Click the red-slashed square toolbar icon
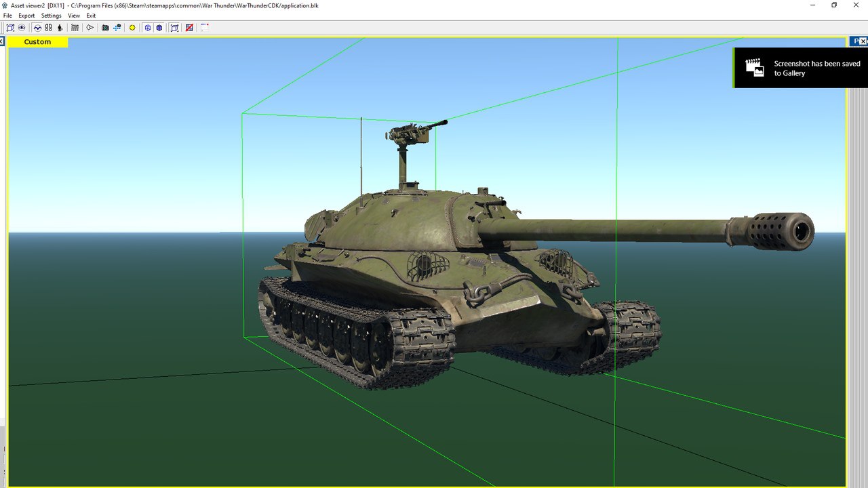 pyautogui.click(x=189, y=28)
